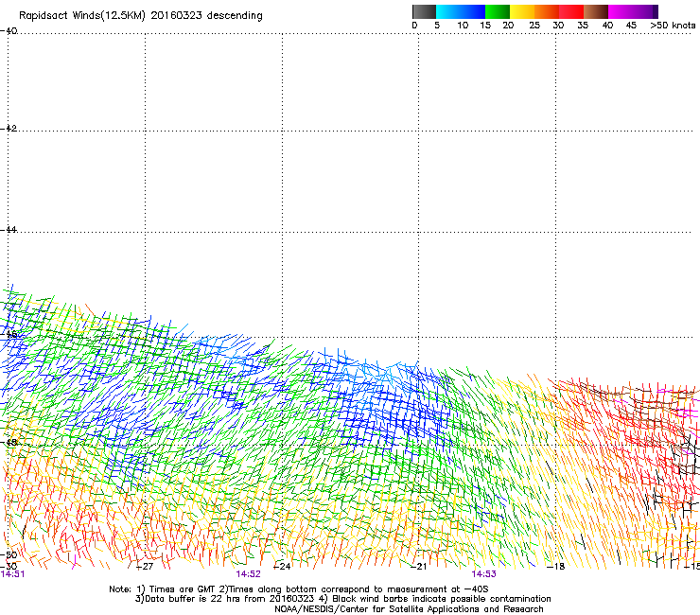Click the -27 longitude axis label
Viewport: 700px width, 615px height.
(144, 567)
